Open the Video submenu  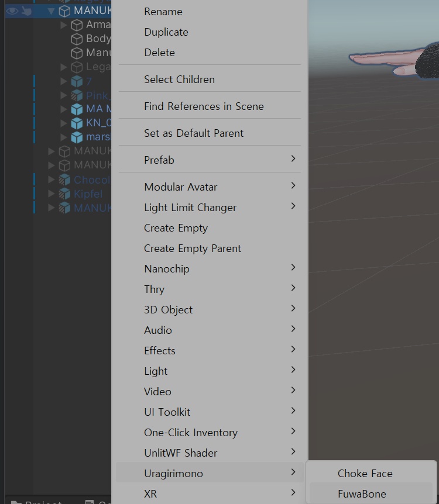(209, 392)
